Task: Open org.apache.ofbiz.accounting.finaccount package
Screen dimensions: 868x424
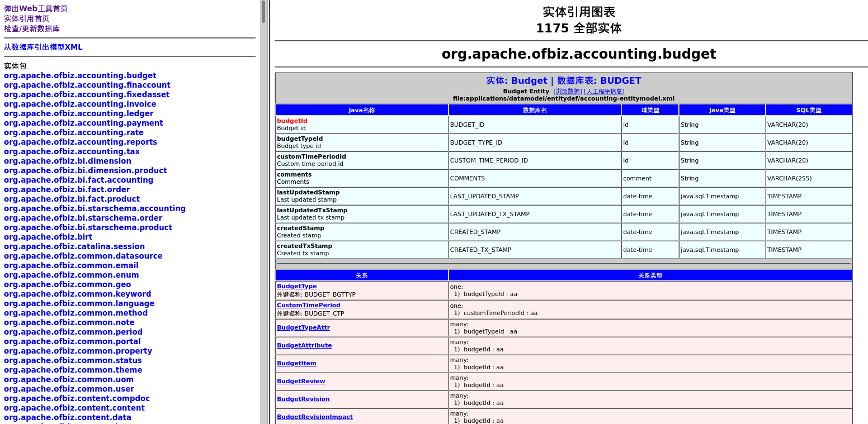Action: 87,85
